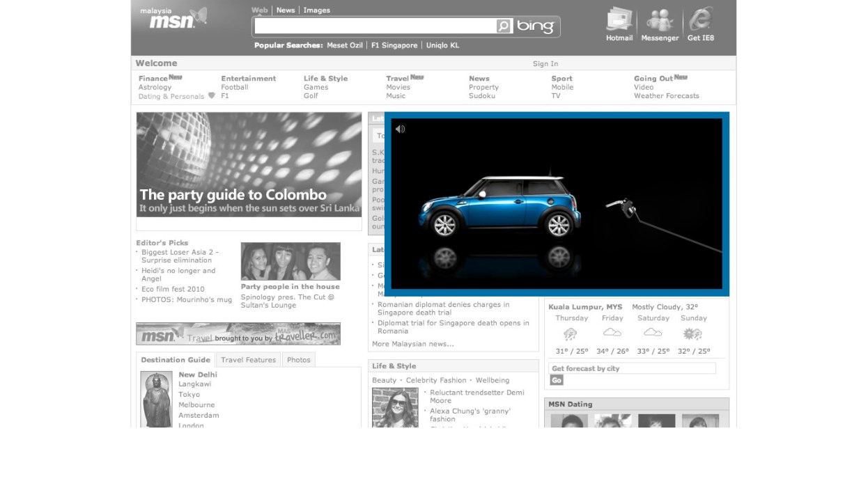Open the Life & Style navigation section

click(325, 79)
